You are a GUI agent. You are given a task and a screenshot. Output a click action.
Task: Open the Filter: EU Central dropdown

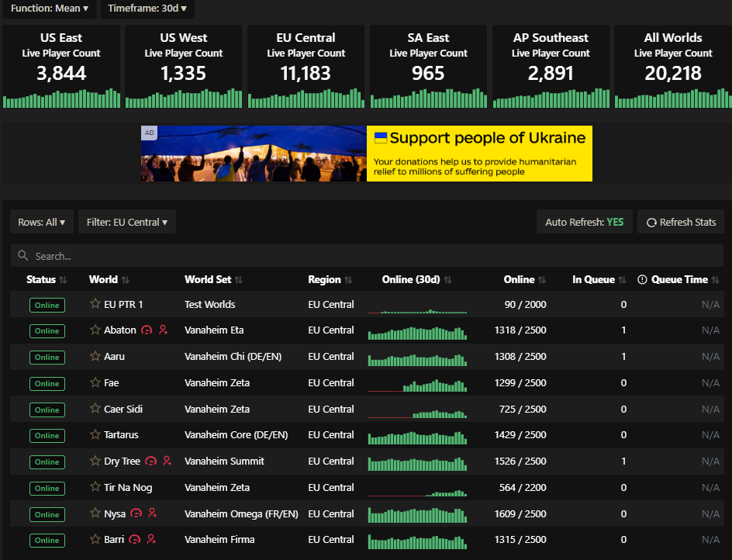127,222
